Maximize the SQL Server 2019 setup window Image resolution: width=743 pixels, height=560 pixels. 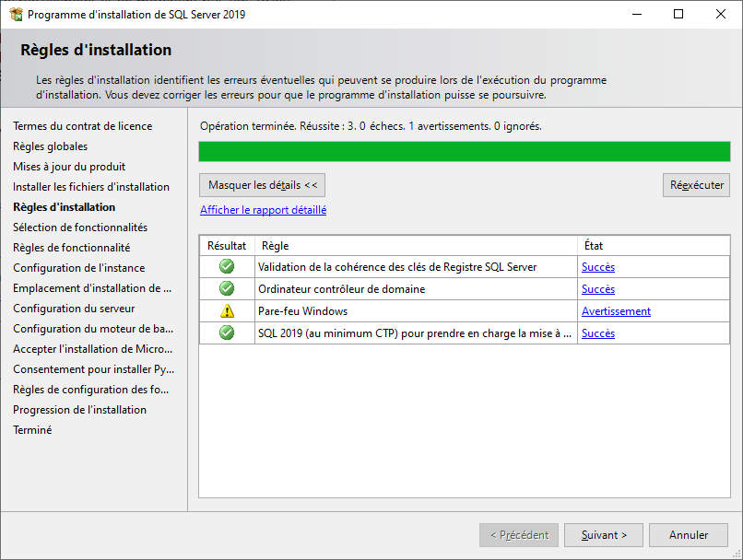[x=678, y=14]
